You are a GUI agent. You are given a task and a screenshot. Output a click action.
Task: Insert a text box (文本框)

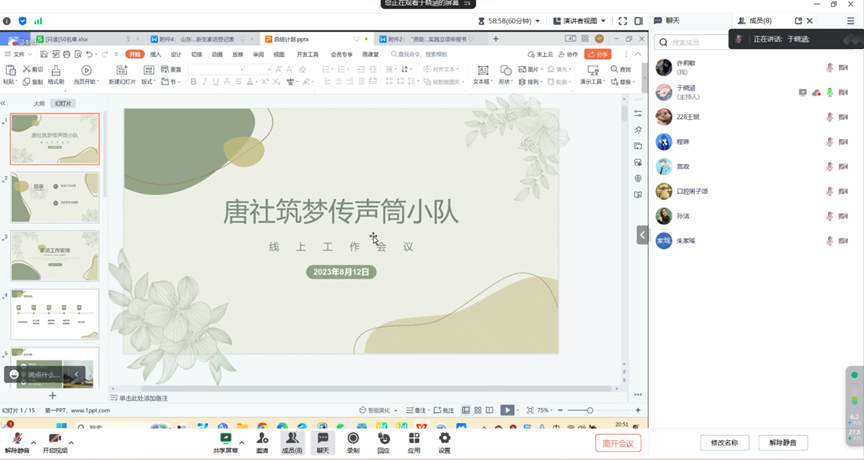point(483,74)
